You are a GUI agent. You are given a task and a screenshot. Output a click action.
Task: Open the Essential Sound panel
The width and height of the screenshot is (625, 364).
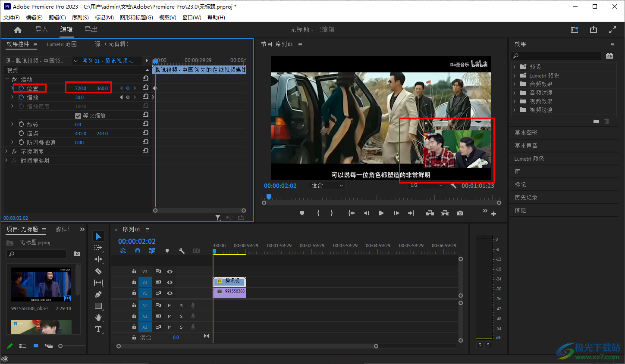coord(526,146)
